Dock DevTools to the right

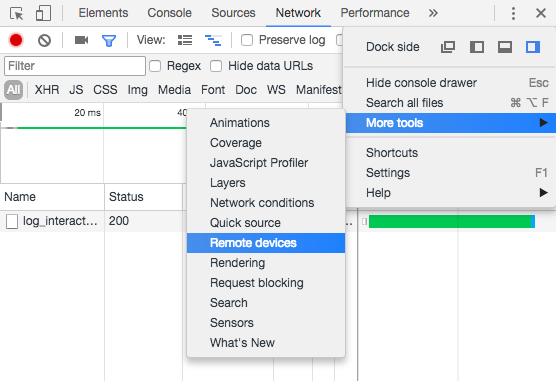pos(533,47)
